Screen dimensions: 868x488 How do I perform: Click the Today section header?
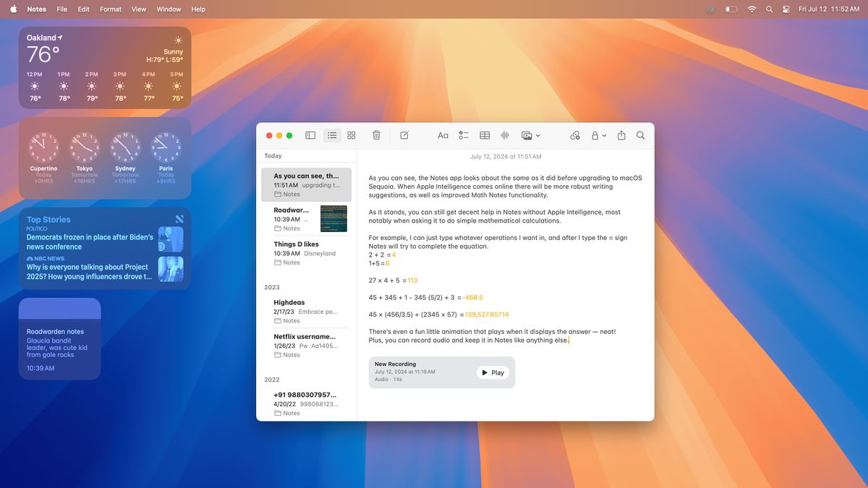tap(273, 156)
